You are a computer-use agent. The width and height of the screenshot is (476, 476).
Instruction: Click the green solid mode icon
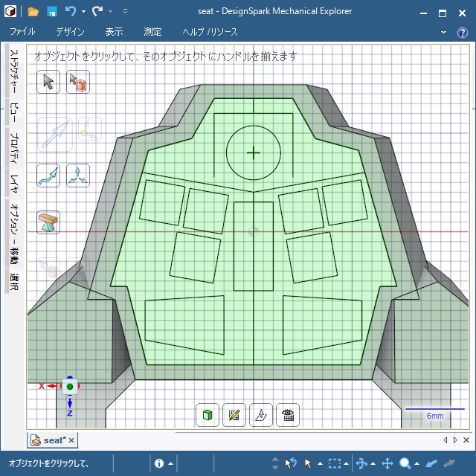coord(208,415)
